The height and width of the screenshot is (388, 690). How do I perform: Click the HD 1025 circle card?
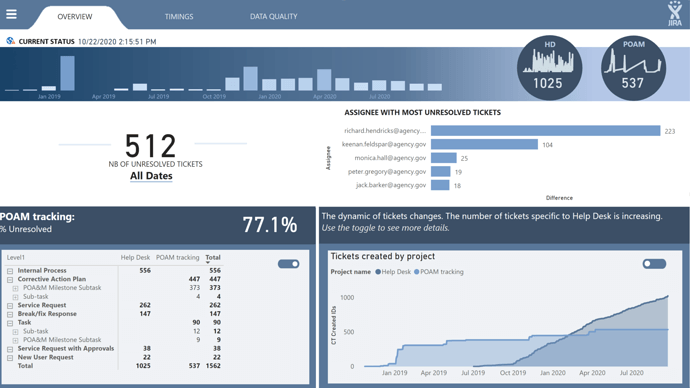click(549, 68)
